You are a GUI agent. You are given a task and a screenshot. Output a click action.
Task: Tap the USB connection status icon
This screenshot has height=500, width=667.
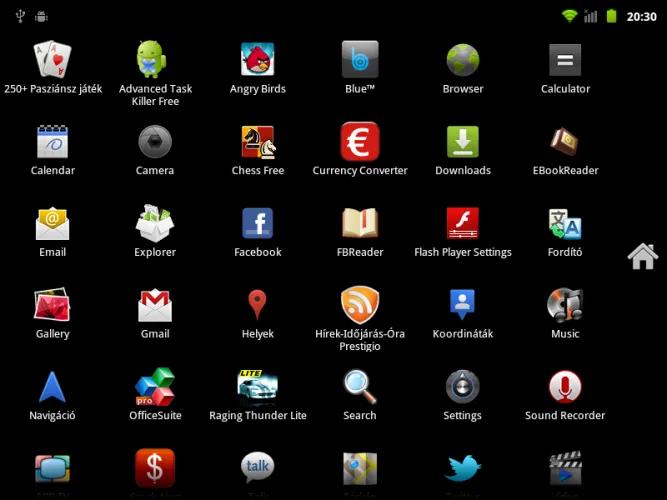pyautogui.click(x=20, y=16)
